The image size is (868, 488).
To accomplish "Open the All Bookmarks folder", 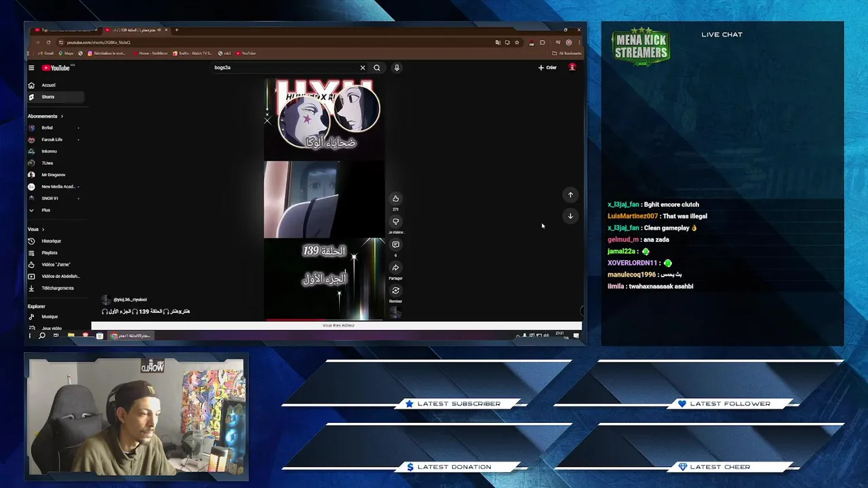I will pyautogui.click(x=567, y=53).
